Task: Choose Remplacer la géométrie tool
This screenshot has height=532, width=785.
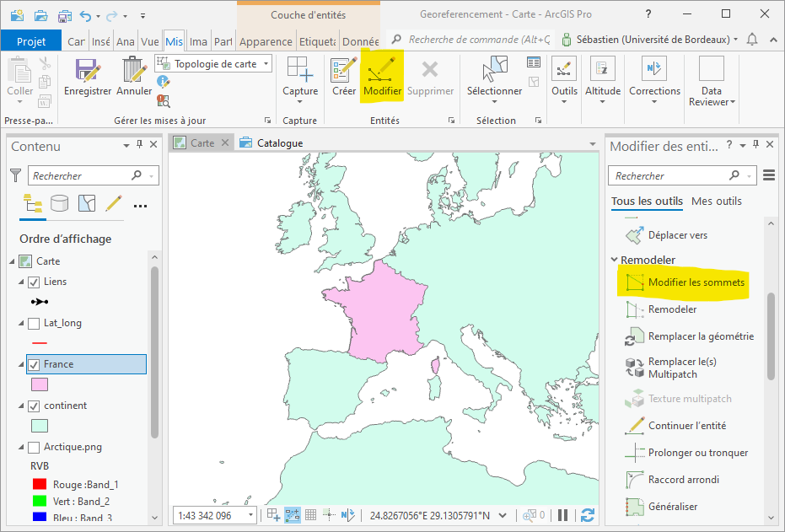Action: click(x=700, y=336)
